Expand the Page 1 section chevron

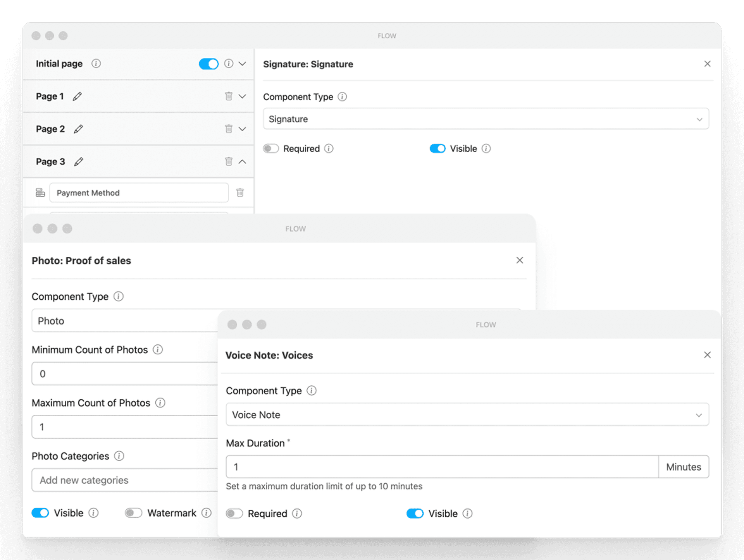[242, 96]
